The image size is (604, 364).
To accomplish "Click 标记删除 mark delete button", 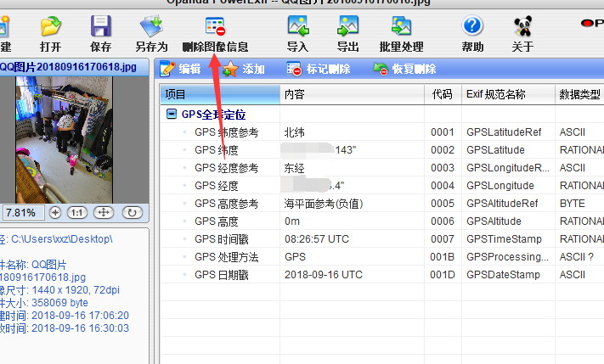I will point(319,69).
